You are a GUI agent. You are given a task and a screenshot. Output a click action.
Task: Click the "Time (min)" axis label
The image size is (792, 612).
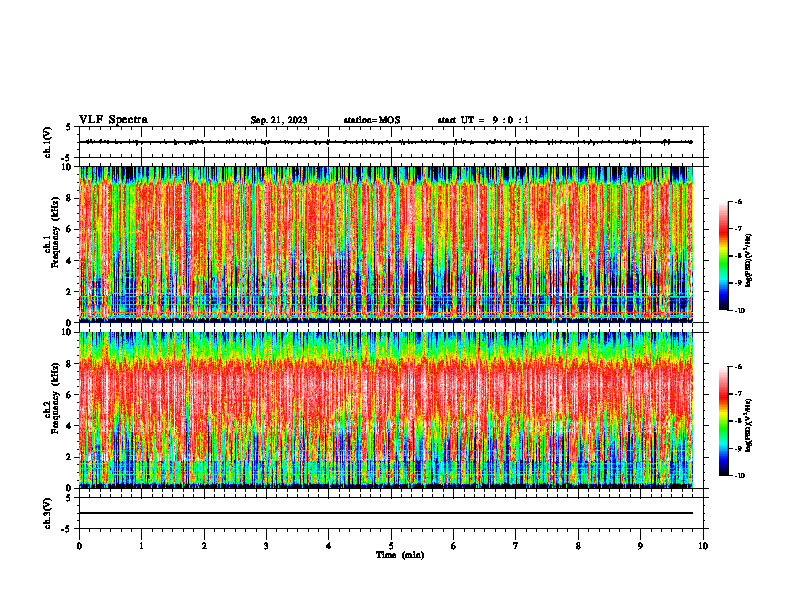(400, 555)
